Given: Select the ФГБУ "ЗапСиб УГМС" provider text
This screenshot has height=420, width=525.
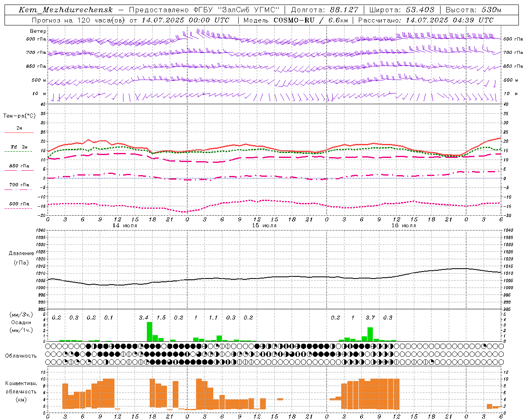Looking at the screenshot, I should 236,10.
